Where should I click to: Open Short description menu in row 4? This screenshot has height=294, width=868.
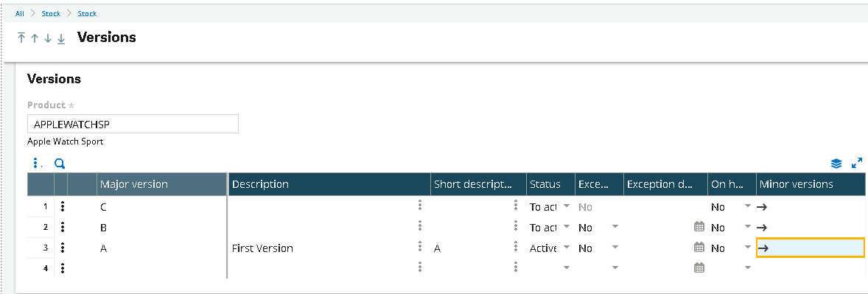click(x=515, y=268)
